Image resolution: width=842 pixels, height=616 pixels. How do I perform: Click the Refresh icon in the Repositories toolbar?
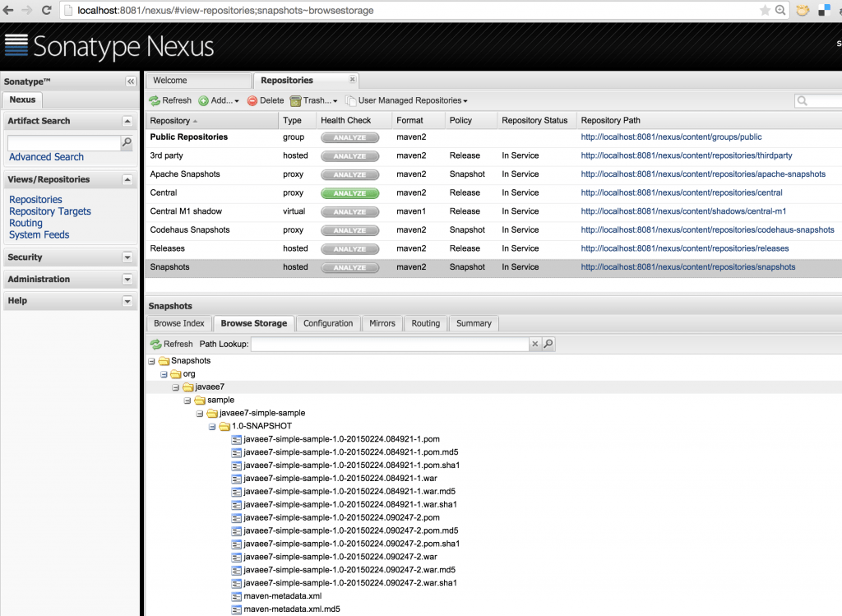156,100
